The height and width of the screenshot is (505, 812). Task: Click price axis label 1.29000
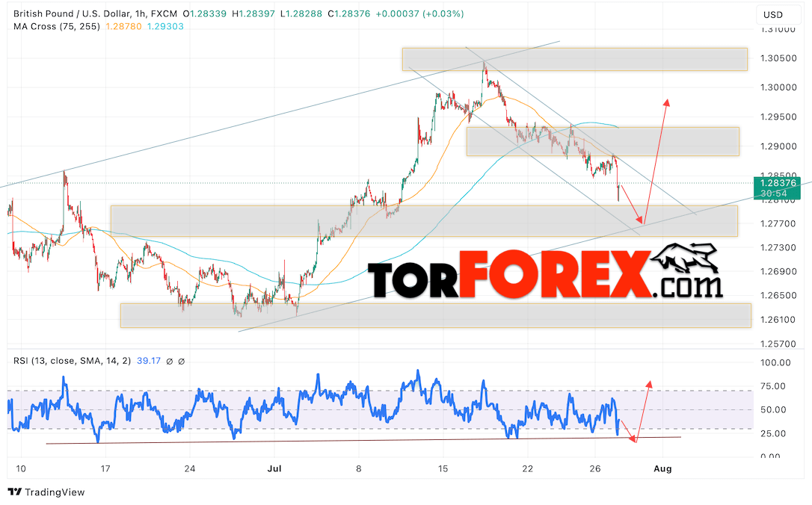(x=778, y=146)
